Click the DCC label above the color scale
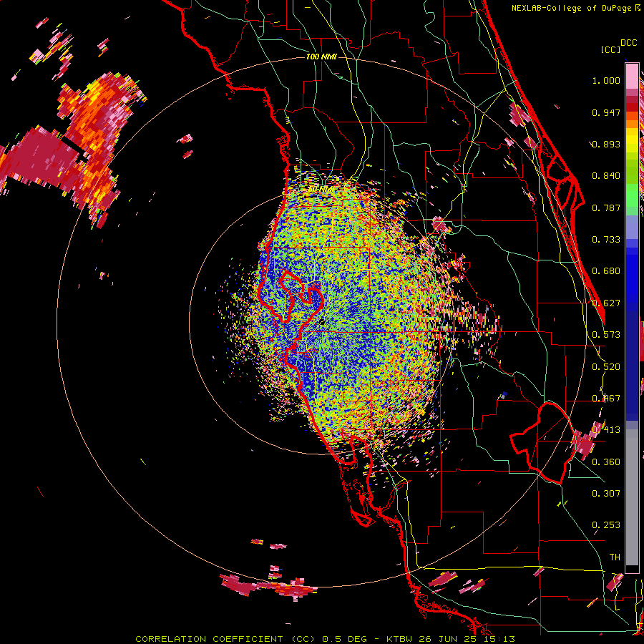This screenshot has width=644, height=644. coord(628,43)
